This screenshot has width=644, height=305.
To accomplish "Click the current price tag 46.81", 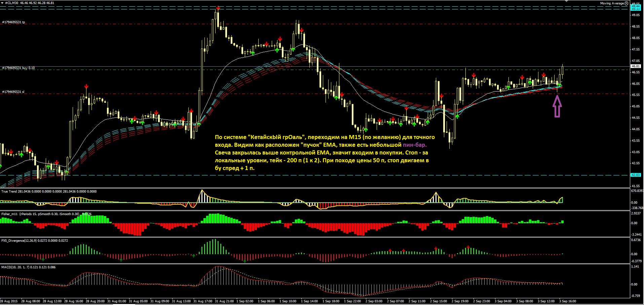I will (x=636, y=66).
